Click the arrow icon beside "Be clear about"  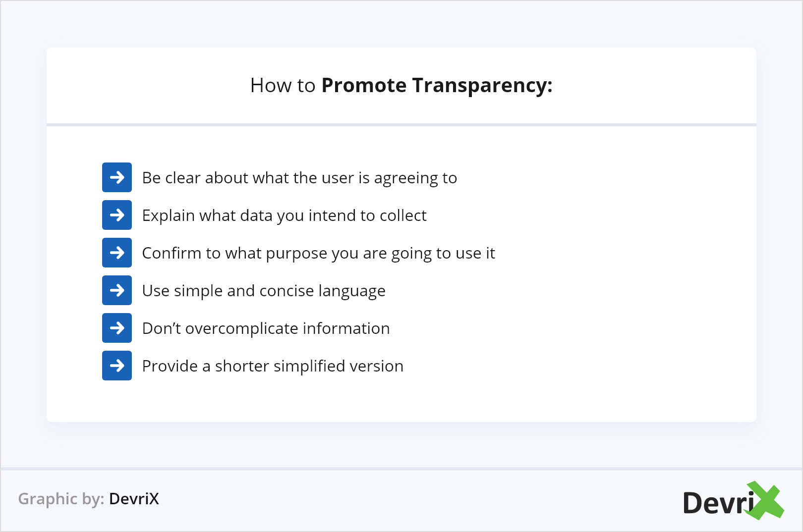click(117, 177)
